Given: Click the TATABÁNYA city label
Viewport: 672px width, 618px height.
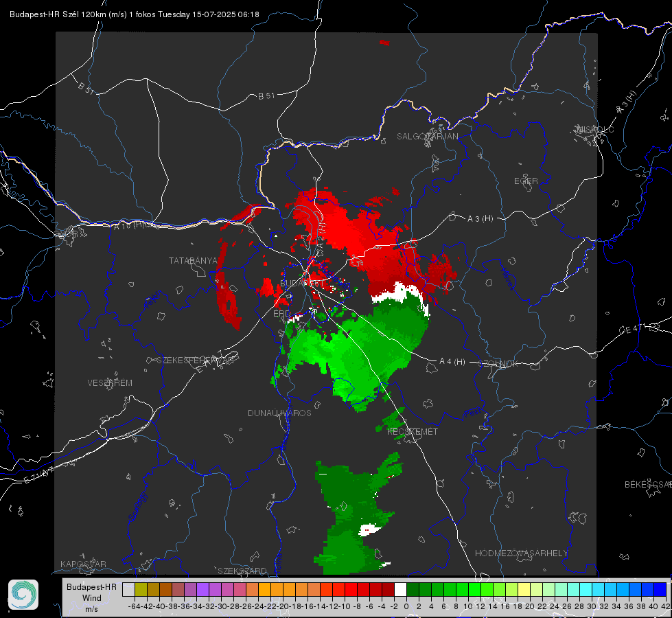Looking at the screenshot, I should (x=193, y=260).
